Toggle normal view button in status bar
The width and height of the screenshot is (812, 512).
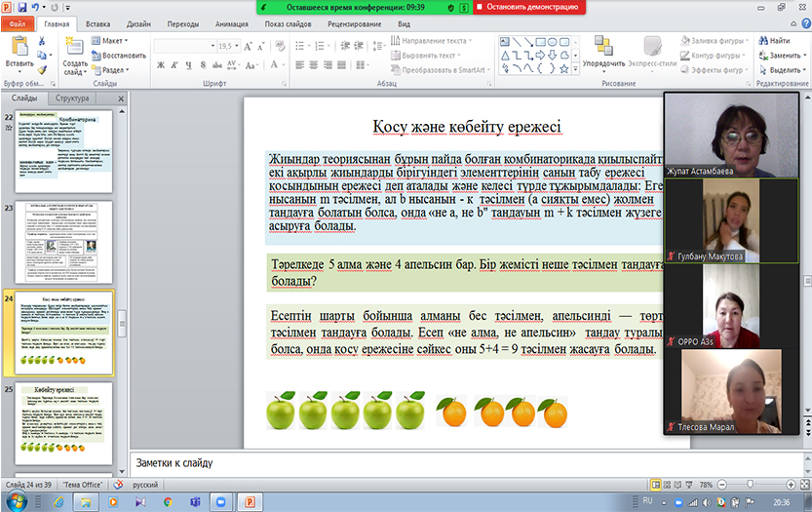click(656, 485)
